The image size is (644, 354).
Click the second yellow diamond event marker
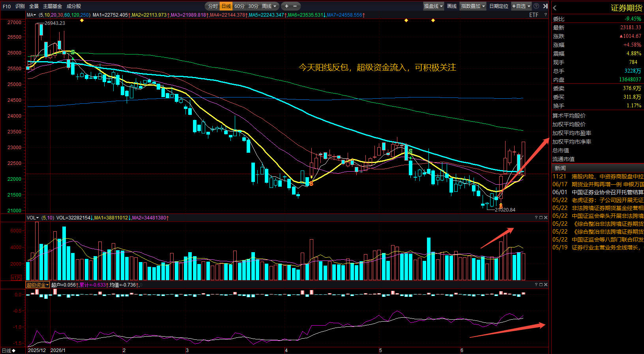tap(406, 20)
